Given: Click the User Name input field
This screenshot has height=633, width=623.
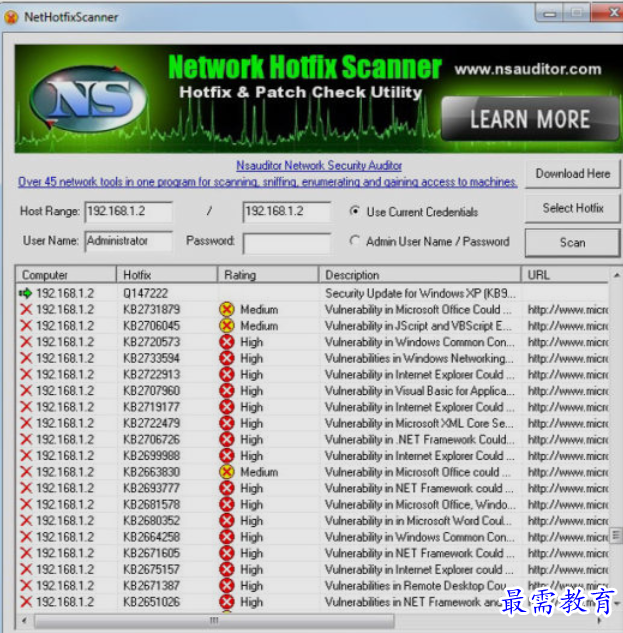Looking at the screenshot, I should tap(128, 241).
